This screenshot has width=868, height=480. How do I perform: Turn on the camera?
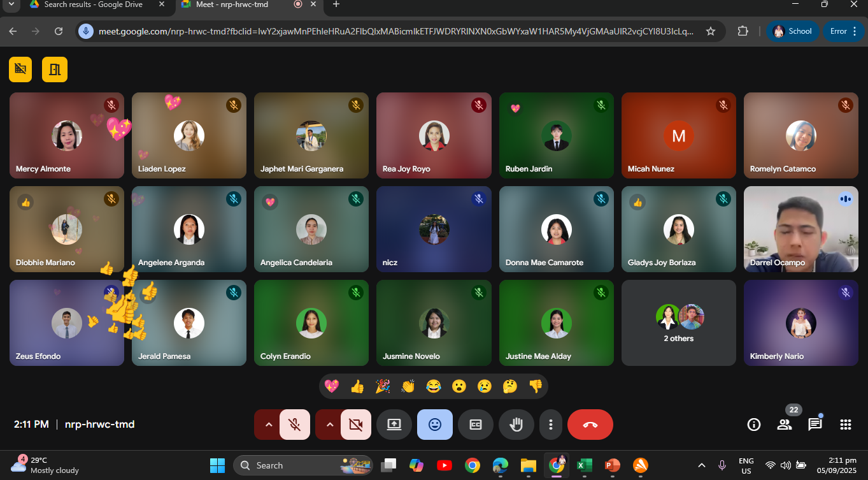[355, 425]
